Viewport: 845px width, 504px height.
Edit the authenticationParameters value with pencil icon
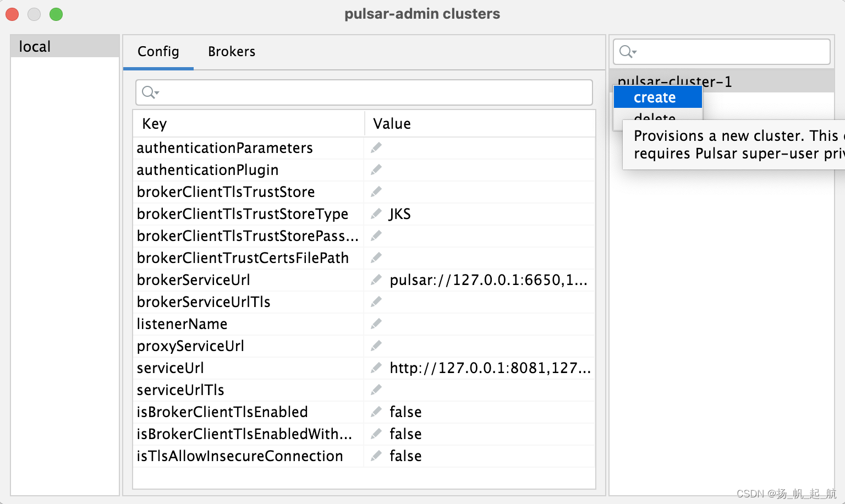pos(376,147)
